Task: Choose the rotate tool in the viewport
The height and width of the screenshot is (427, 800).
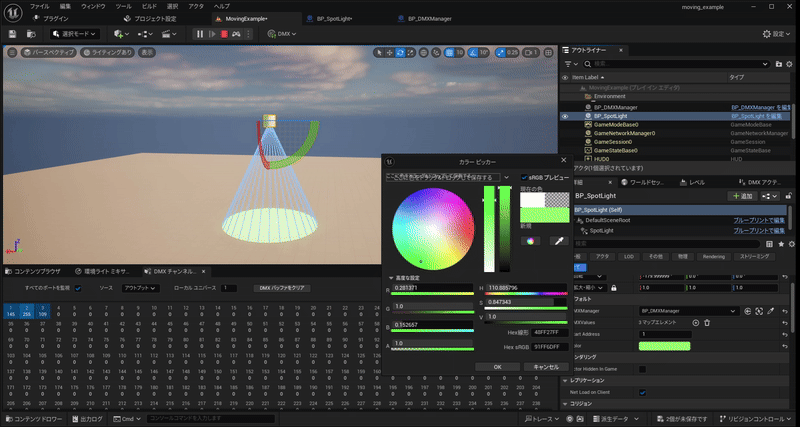Action: click(400, 52)
